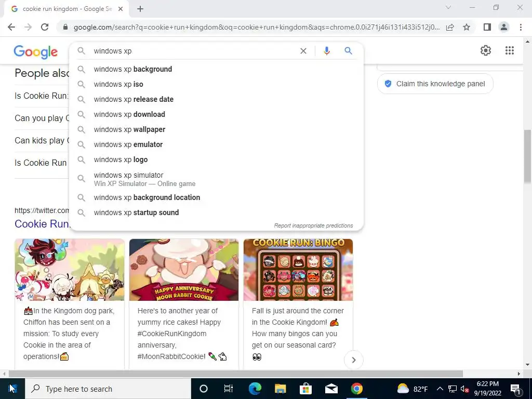Screen dimensions: 532x399
Task: Open the Cookie Run Bingo tweet image
Action: point(298,270)
